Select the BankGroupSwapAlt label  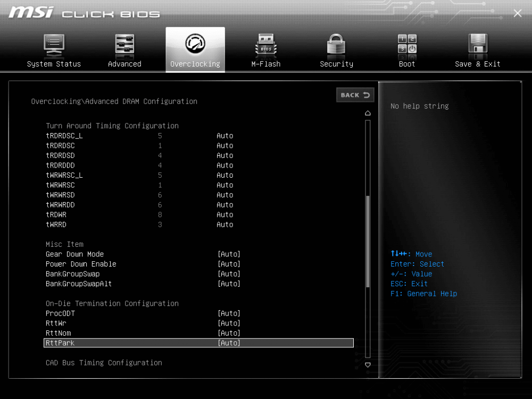tap(79, 284)
